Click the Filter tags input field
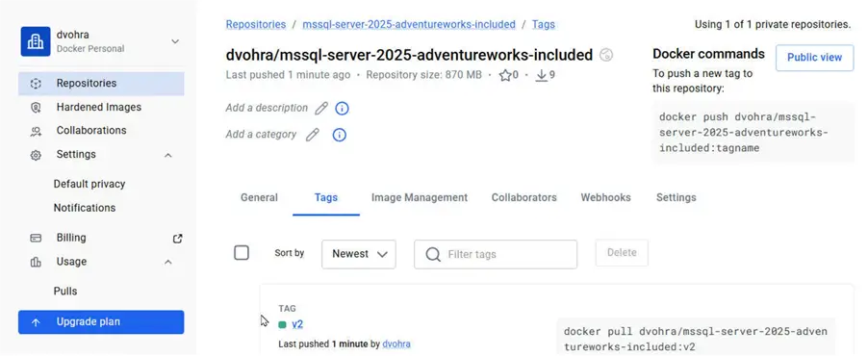868x356 pixels. [x=496, y=254]
